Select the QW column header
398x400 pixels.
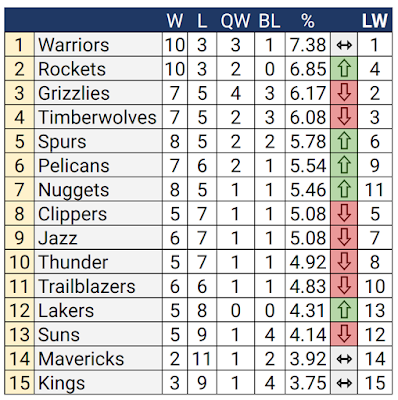pyautogui.click(x=235, y=21)
